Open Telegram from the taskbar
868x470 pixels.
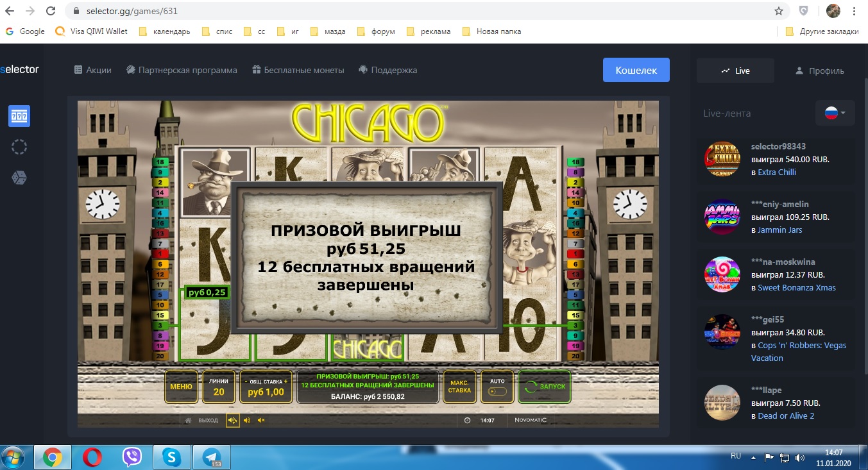[x=212, y=457]
